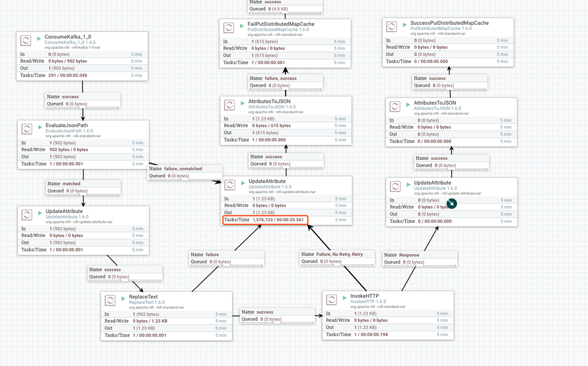Select the 'matched' connection queue box

click(x=84, y=188)
